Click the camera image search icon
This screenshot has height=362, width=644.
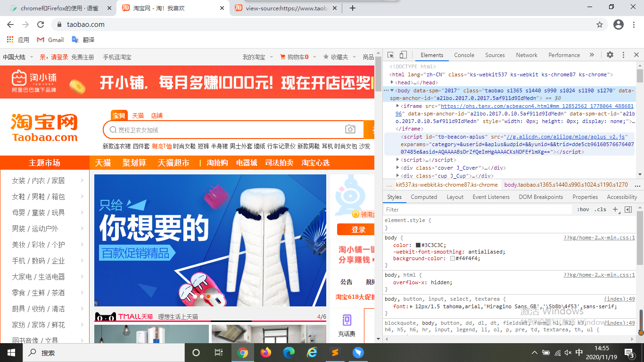click(350, 129)
